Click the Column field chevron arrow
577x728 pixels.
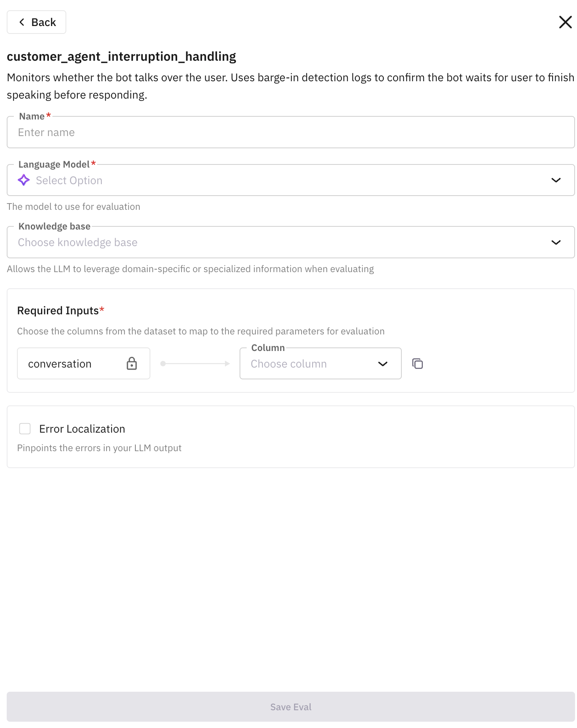coord(382,364)
